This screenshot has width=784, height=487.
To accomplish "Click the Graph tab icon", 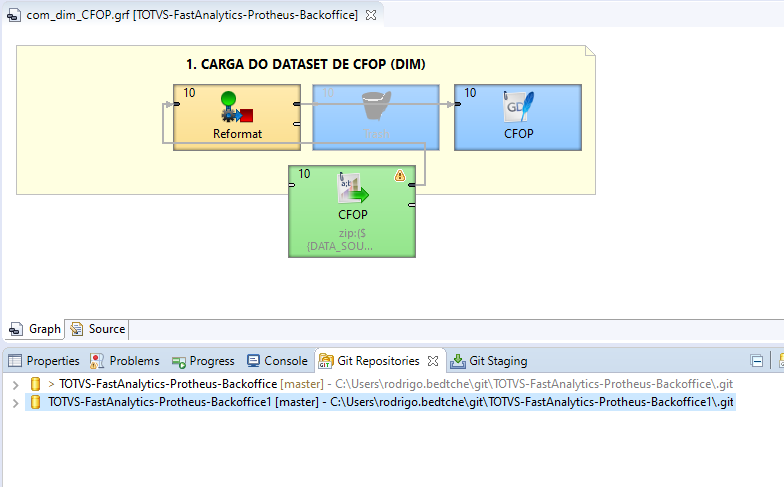I will click(16, 330).
